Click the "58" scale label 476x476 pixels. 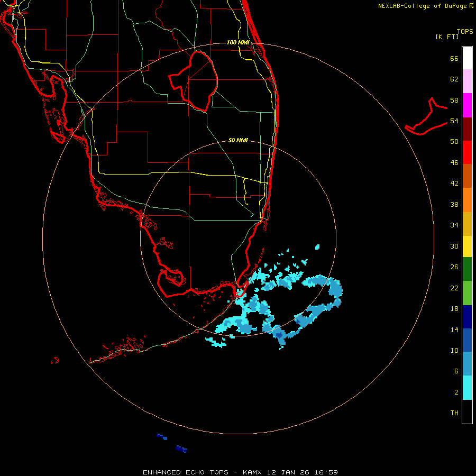coord(454,100)
